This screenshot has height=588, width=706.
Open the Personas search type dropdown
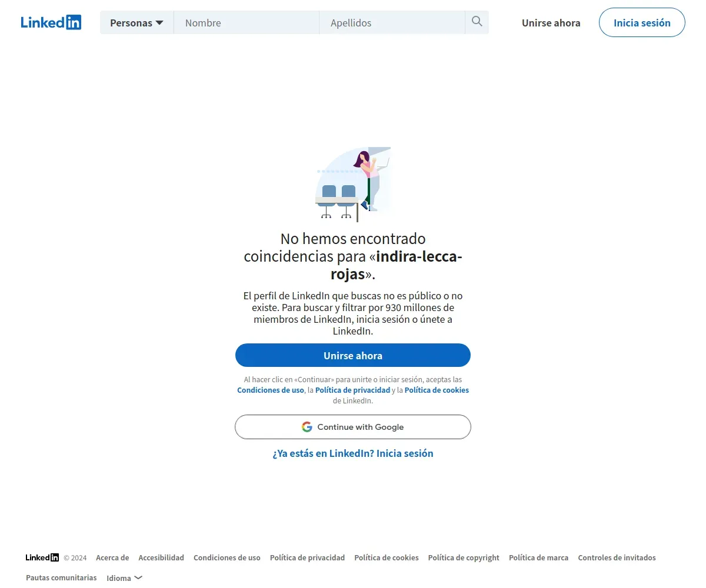coord(136,23)
